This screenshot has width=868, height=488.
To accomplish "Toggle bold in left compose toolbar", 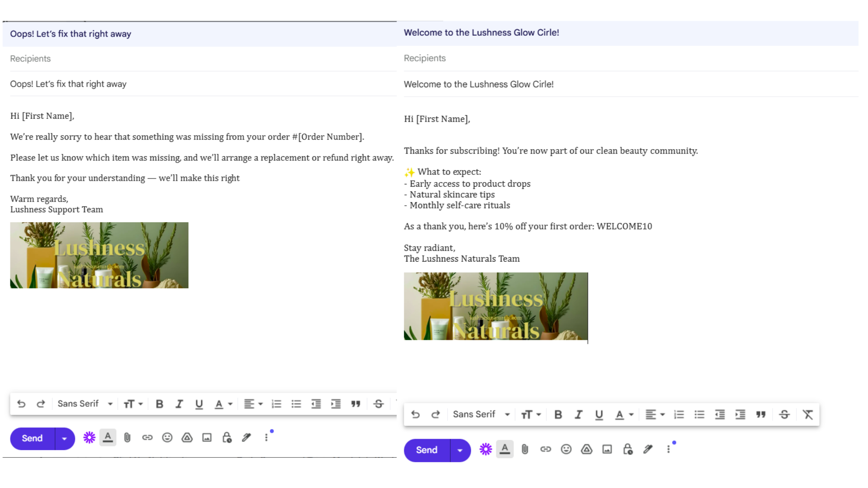I will click(159, 404).
